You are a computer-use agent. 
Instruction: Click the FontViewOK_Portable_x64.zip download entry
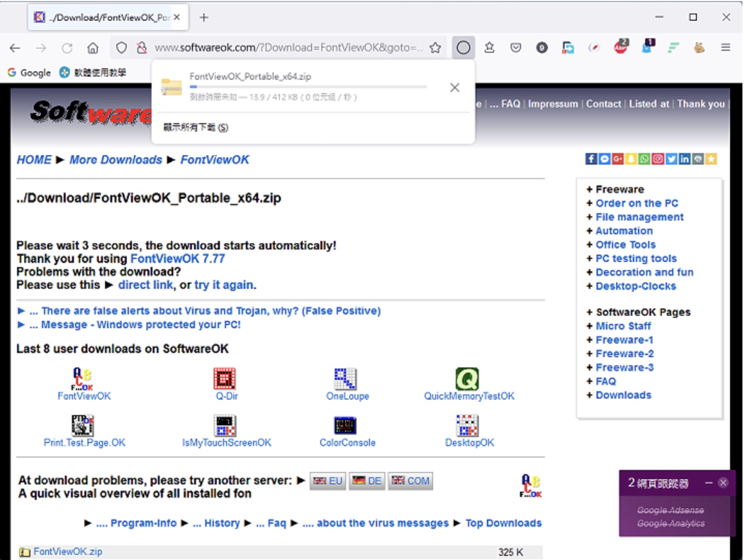point(313,87)
